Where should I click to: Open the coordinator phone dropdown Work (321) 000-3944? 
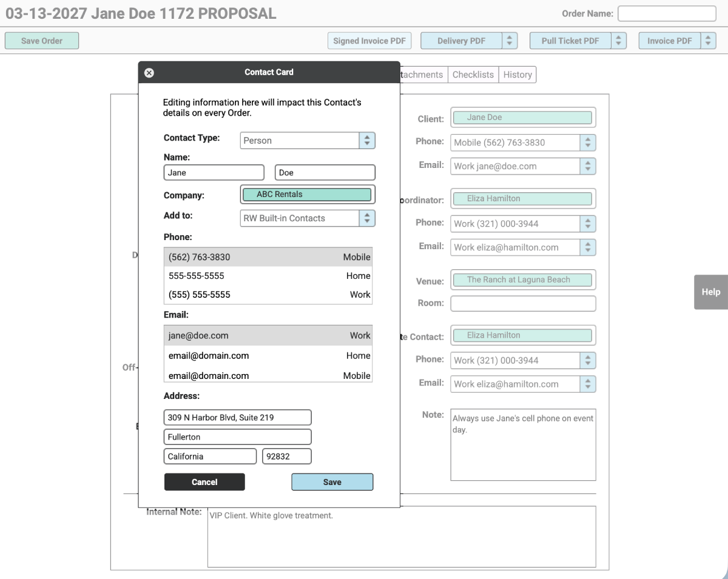point(523,224)
